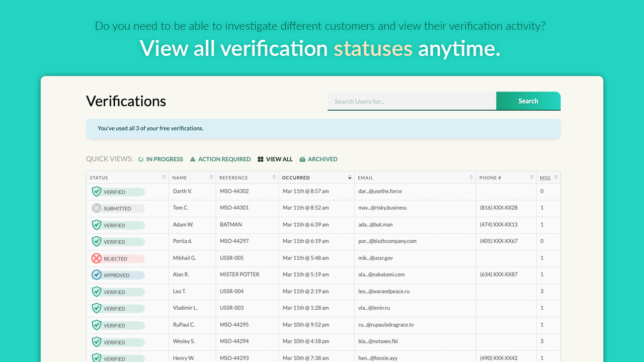This screenshot has height=362, width=644.
Task: Click reference MSO-44295
Action: pos(234,325)
